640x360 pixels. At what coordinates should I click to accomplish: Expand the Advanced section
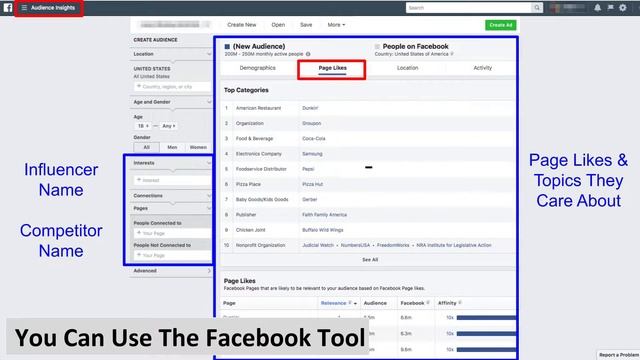pos(209,271)
